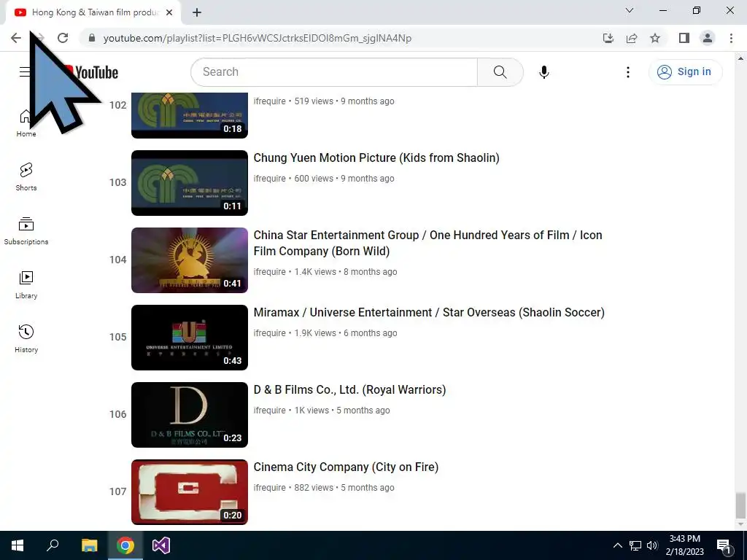Image resolution: width=747 pixels, height=560 pixels.
Task: Close the Hong Kong & Taiwan film tab
Action: point(169,13)
